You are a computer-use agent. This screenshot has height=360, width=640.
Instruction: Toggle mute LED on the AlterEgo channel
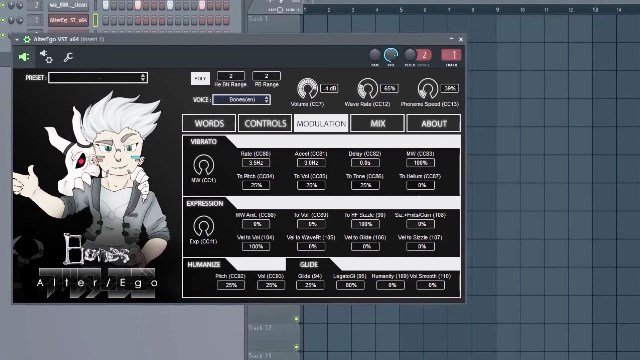point(3,20)
